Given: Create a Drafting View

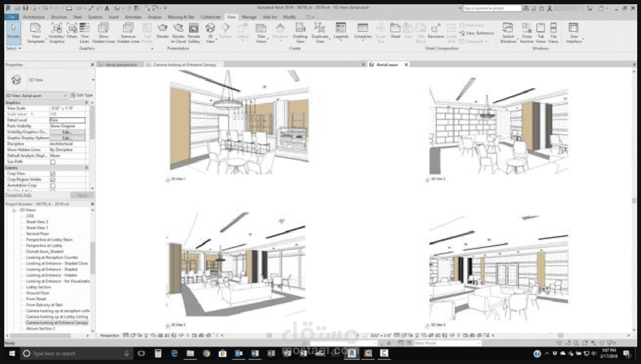Looking at the screenshot, I should pos(300,33).
